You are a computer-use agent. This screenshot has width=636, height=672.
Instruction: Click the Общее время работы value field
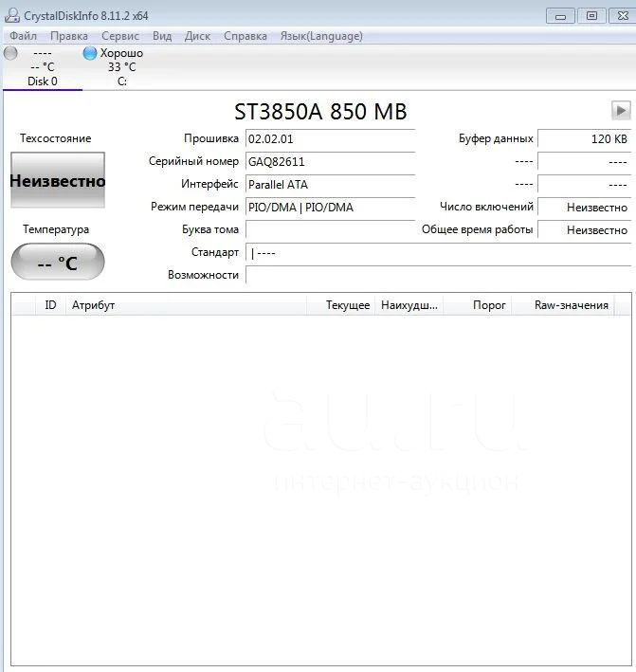click(x=585, y=229)
